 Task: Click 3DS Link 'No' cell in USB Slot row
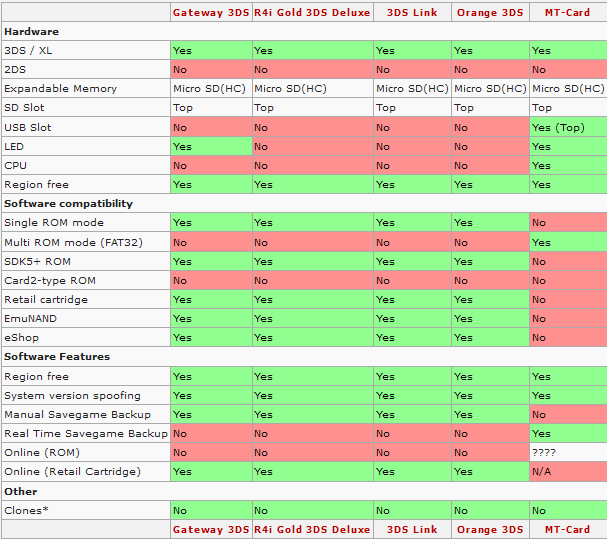(x=412, y=127)
